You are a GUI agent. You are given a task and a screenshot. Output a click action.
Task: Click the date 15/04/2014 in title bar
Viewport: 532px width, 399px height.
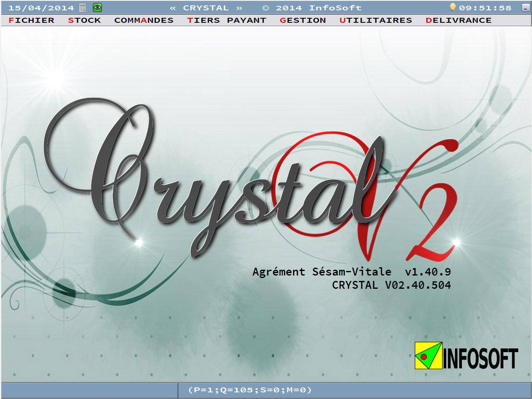41,8
